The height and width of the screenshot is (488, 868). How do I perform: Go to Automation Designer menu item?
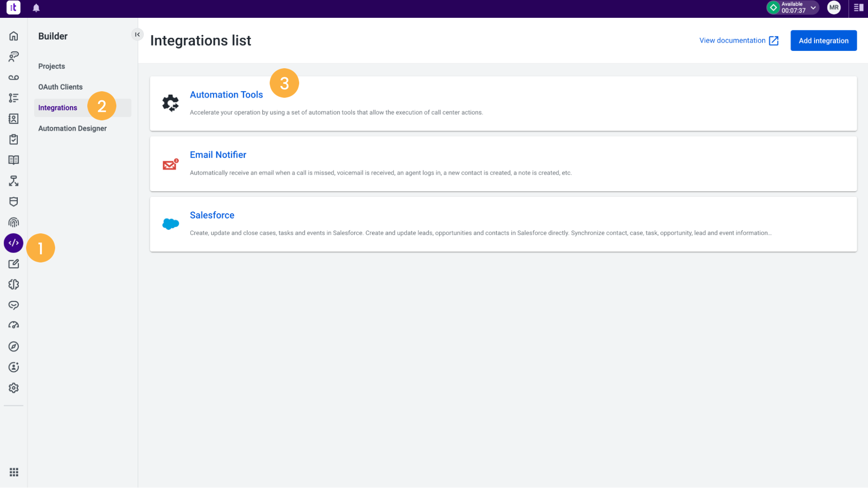pos(73,128)
